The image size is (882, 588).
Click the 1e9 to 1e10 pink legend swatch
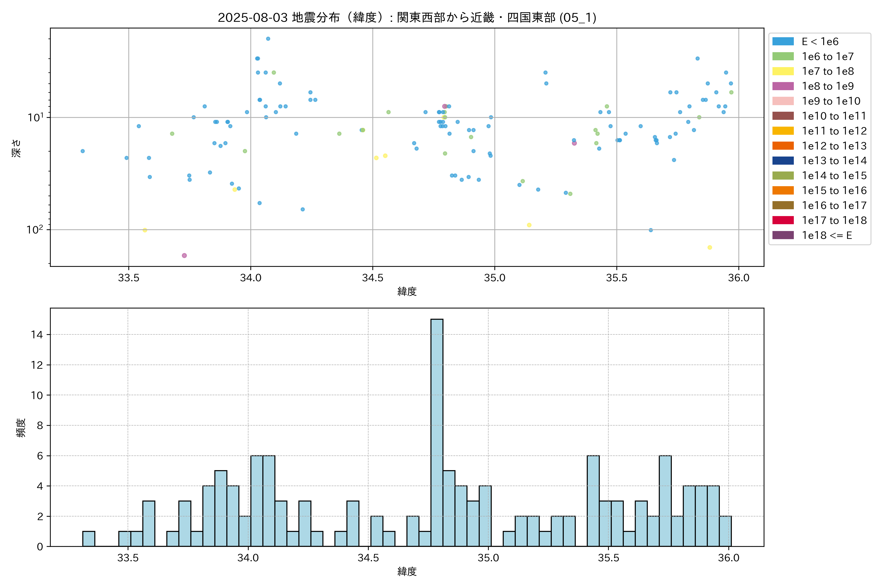783,101
